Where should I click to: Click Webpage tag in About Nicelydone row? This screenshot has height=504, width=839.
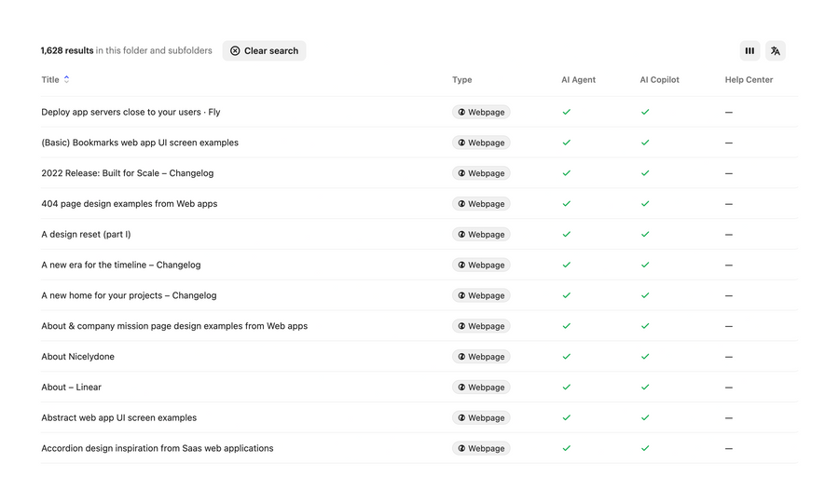[481, 356]
